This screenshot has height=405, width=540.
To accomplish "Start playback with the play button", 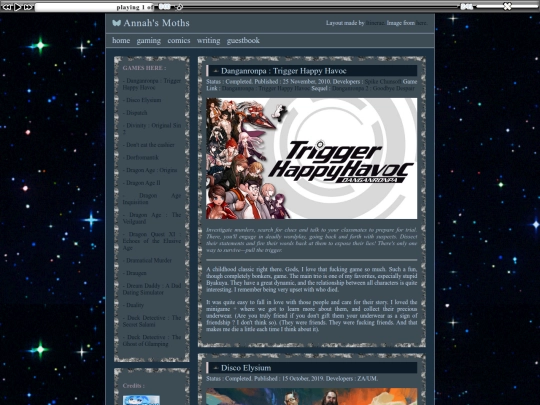I will click(x=18, y=7).
